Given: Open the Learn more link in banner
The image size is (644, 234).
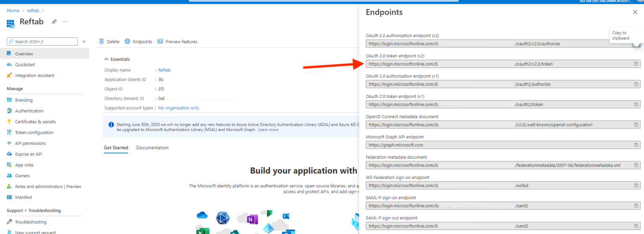Looking at the screenshot, I should pos(268,130).
